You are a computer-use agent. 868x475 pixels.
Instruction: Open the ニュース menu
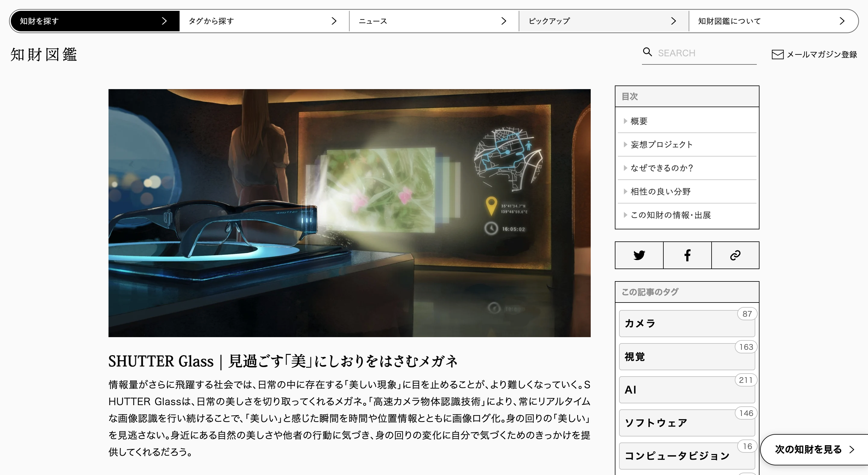434,21
